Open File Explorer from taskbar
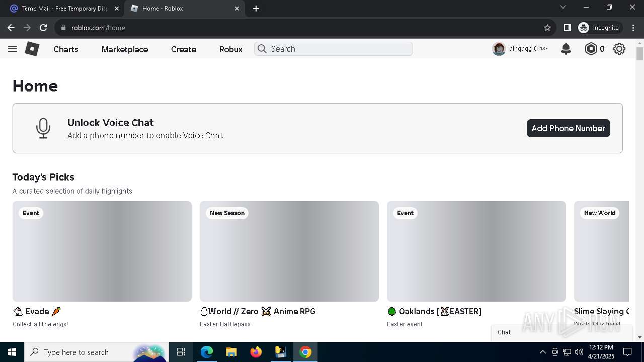This screenshot has height=362, width=644. [231, 352]
